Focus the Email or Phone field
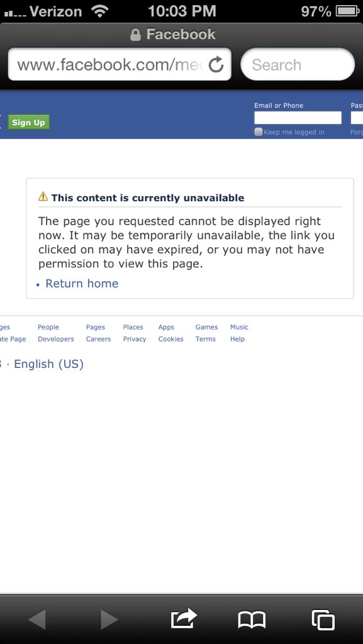Image resolution: width=363 pixels, height=644 pixels. [298, 118]
